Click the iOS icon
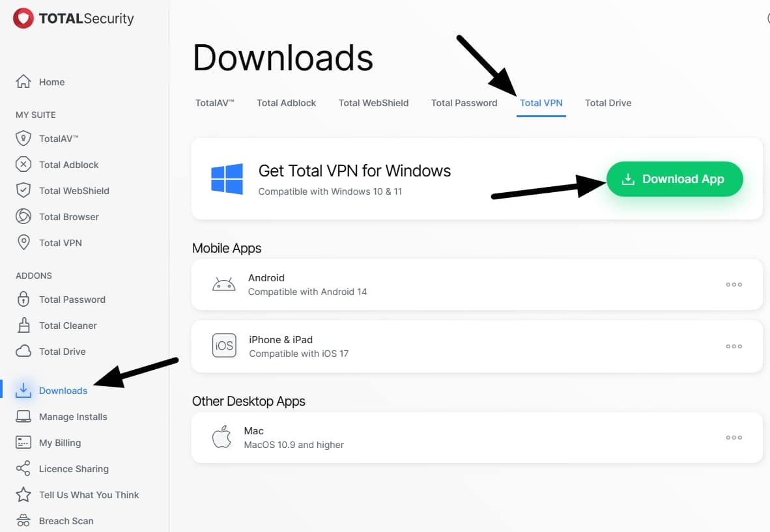The image size is (770, 532). (x=224, y=346)
